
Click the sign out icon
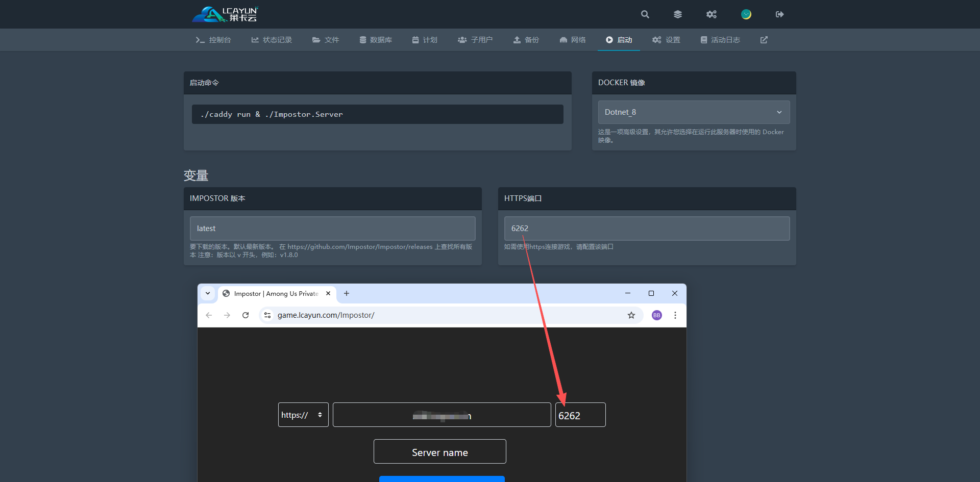click(779, 14)
